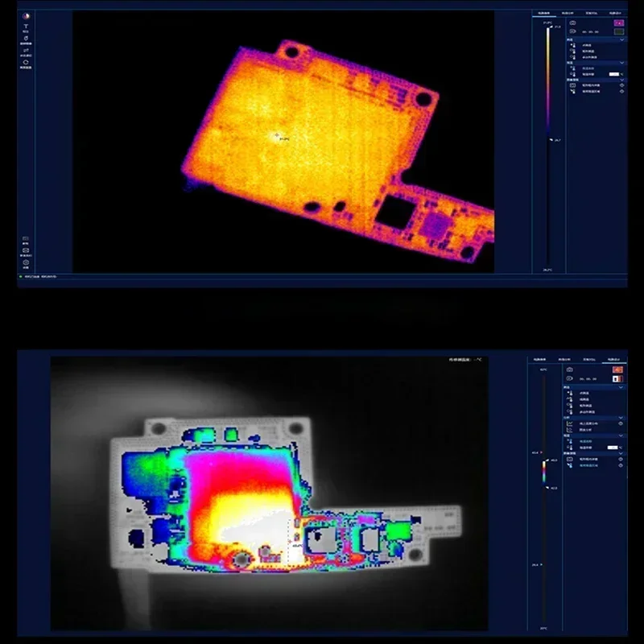
Task: Pick the orange palette swatch in rainbow window
Action: click(617, 369)
